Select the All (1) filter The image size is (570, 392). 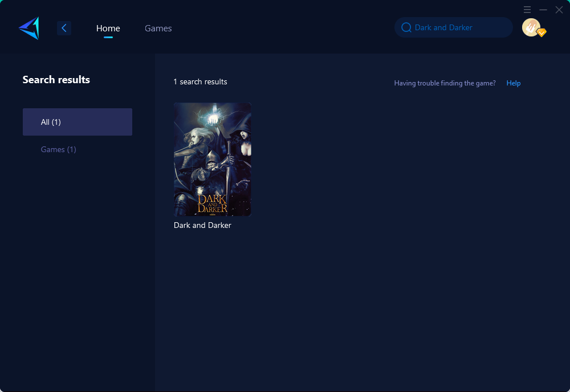pos(78,122)
